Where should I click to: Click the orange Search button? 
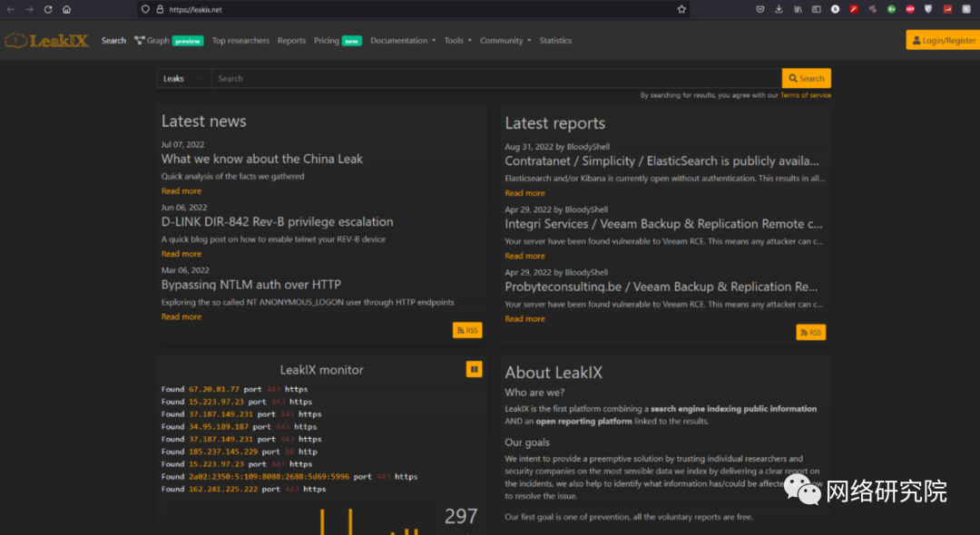[807, 78]
